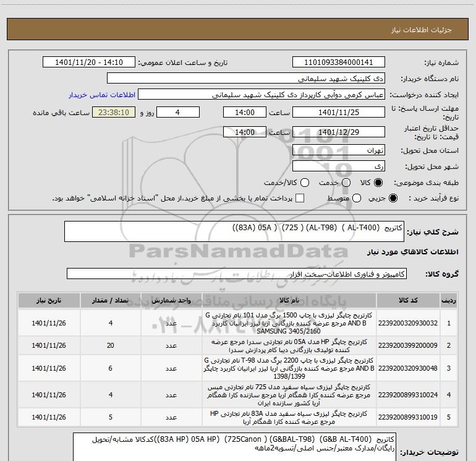Click quantity 5 in row 5
This screenshot has height=461, width=476.
111,417
